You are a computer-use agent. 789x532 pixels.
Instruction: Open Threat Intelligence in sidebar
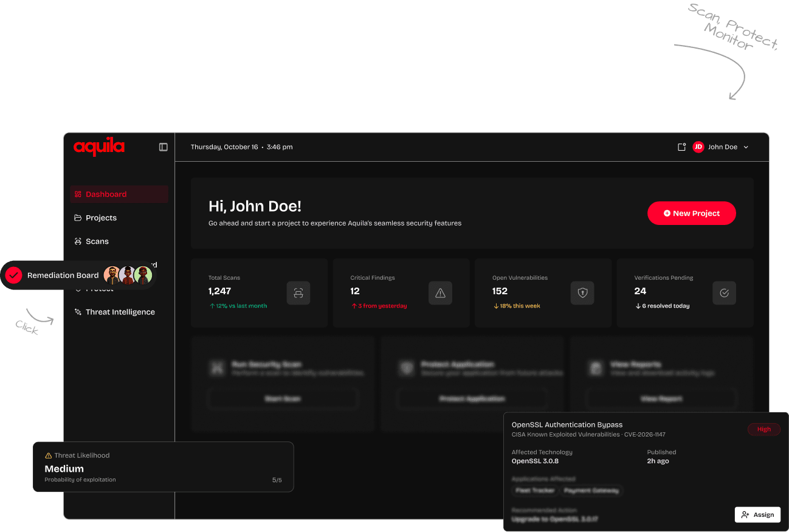(x=119, y=312)
